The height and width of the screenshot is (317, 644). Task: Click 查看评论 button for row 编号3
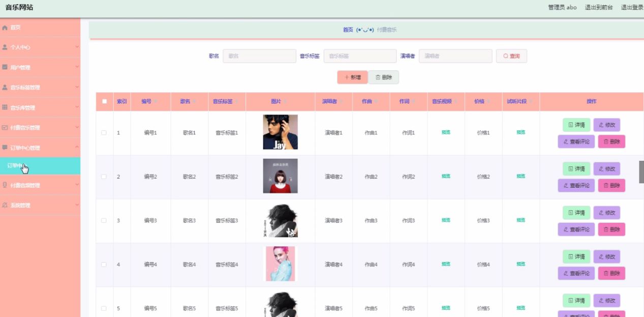[x=576, y=229]
